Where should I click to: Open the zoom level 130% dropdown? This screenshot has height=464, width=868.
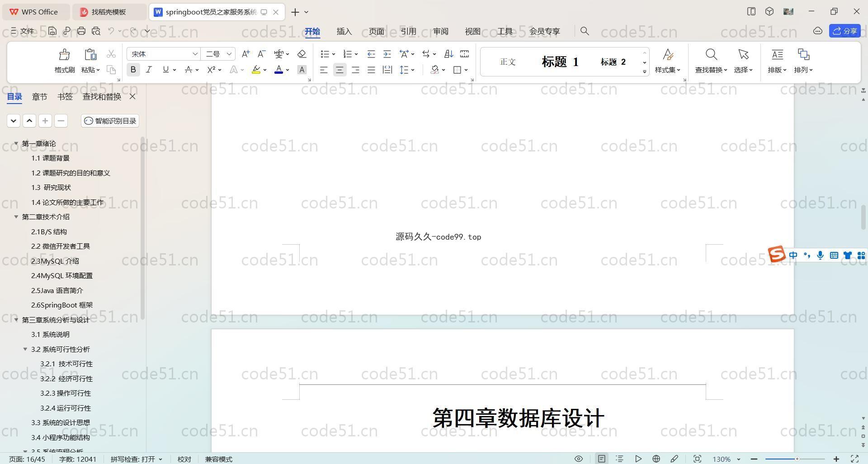coord(726,459)
